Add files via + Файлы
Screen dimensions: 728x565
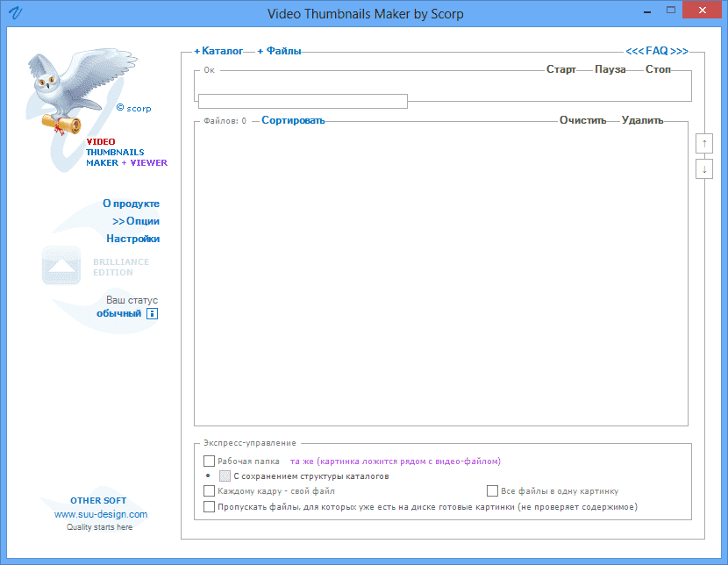(279, 52)
